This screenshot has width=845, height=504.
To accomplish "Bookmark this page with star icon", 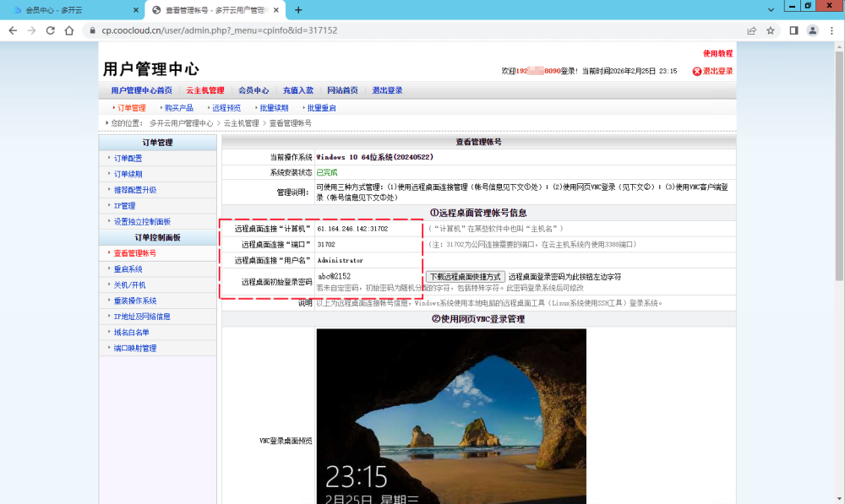I will tap(771, 30).
